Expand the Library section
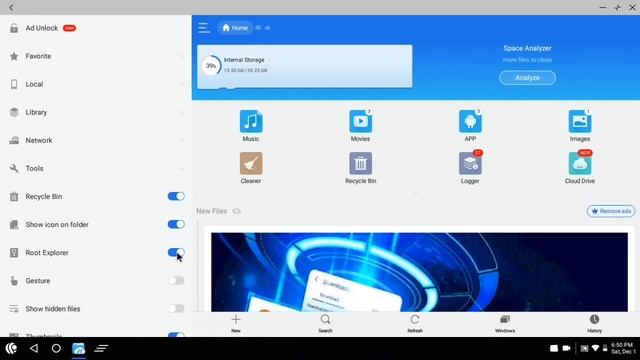The image size is (640, 360). click(x=181, y=112)
